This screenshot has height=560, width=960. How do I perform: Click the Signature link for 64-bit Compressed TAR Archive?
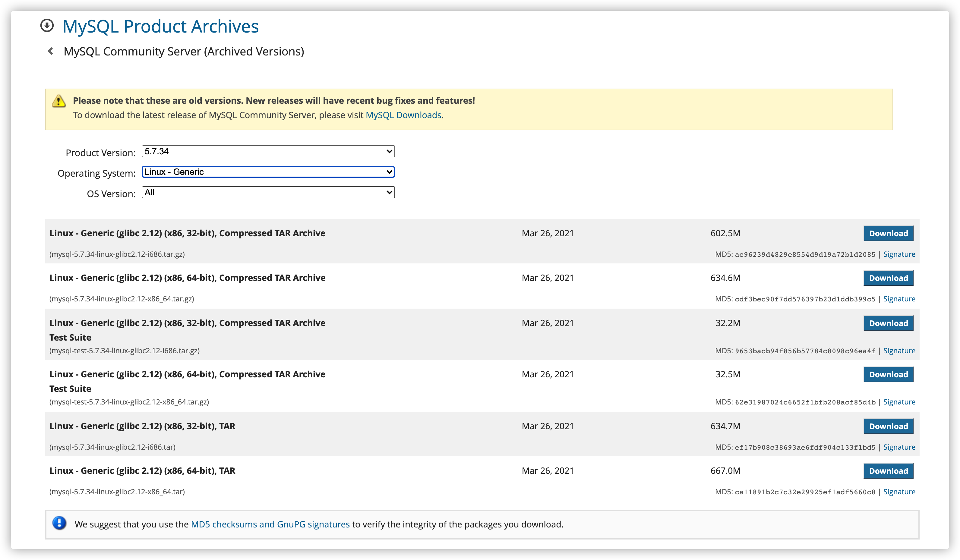click(901, 299)
